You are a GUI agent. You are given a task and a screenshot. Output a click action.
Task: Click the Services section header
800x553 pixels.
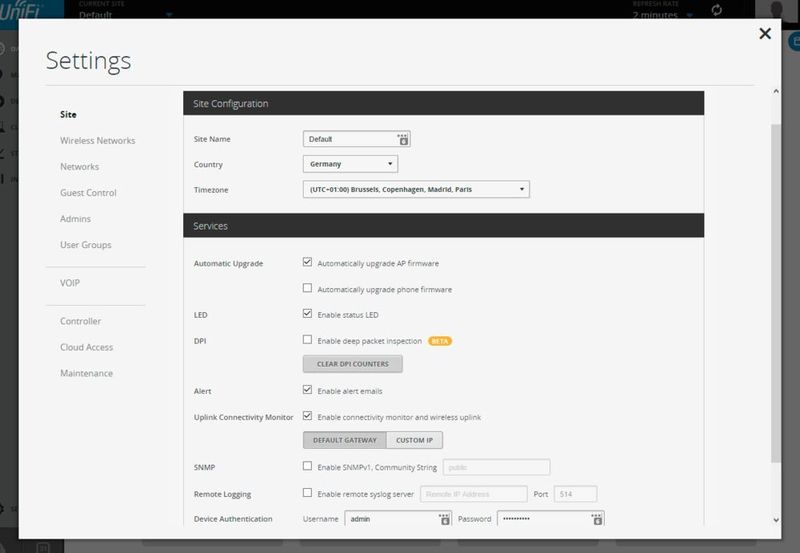(443, 225)
